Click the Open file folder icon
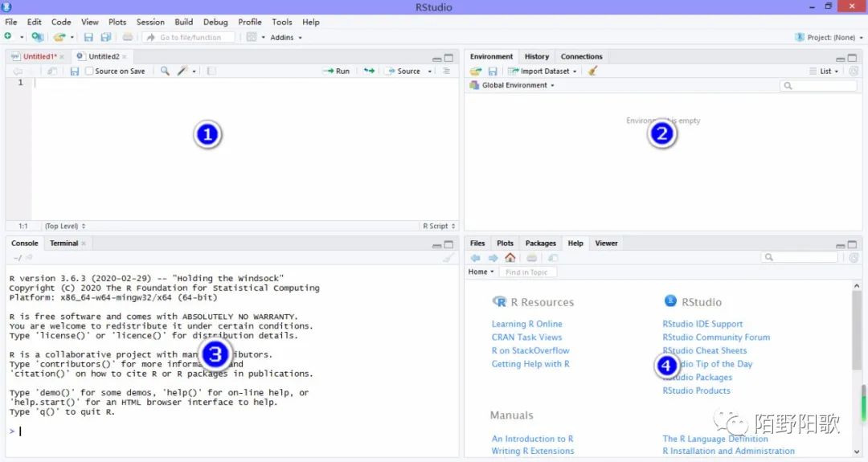The width and height of the screenshot is (868, 462). point(59,37)
